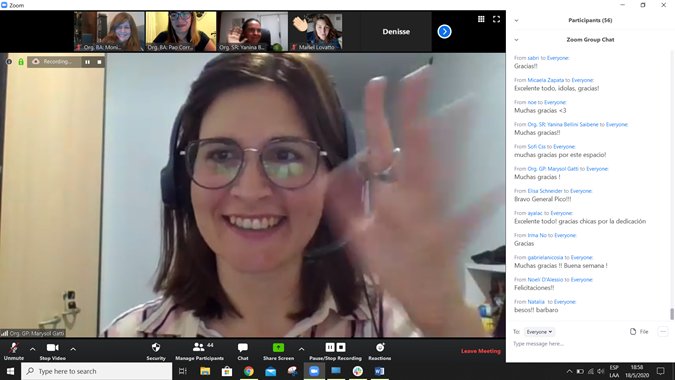675x380 pixels.
Task: Click 'besos!! barbaro' chat message
Action: [536, 310]
